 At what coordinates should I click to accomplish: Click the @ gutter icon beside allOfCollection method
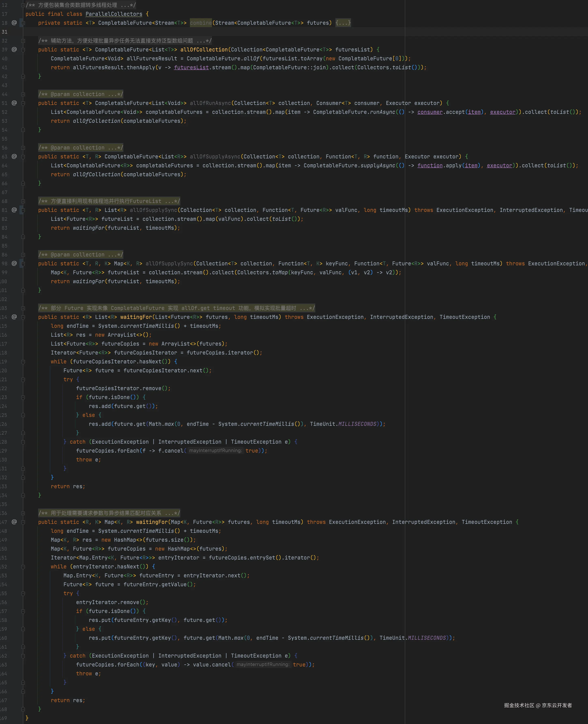coord(14,49)
